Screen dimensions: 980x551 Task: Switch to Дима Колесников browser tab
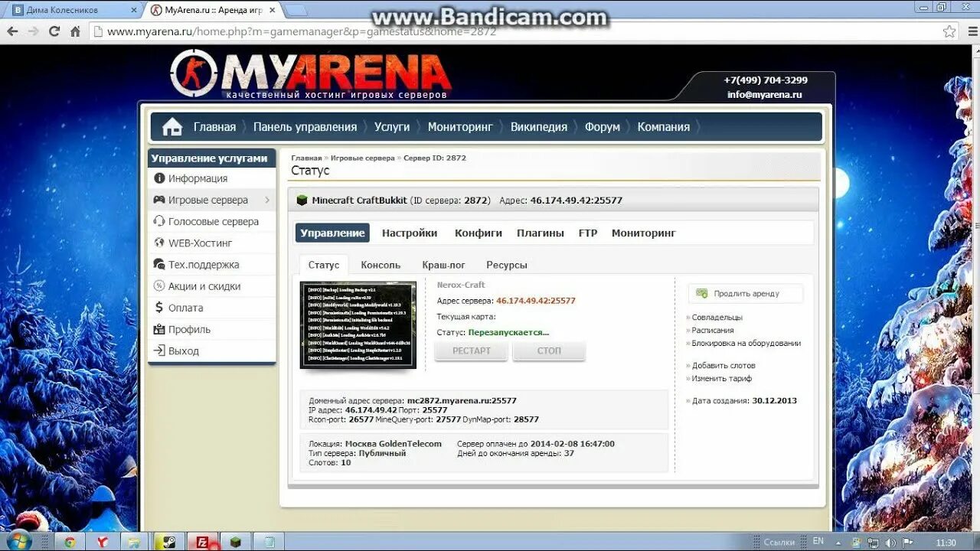tap(73, 10)
